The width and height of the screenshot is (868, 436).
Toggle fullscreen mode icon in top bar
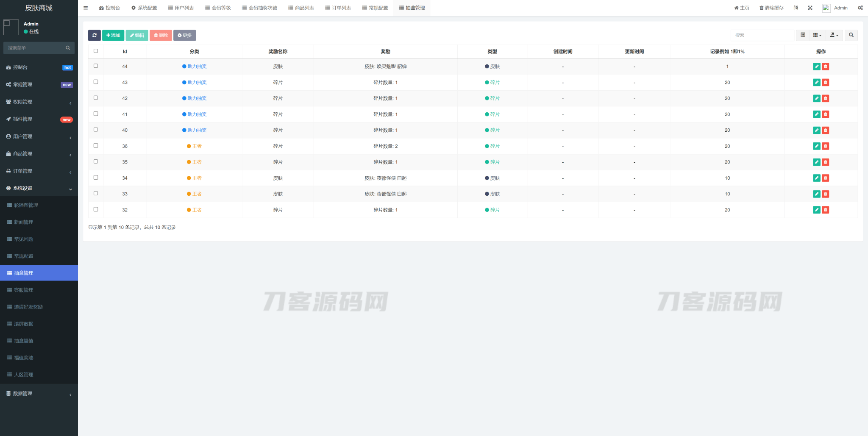810,8
